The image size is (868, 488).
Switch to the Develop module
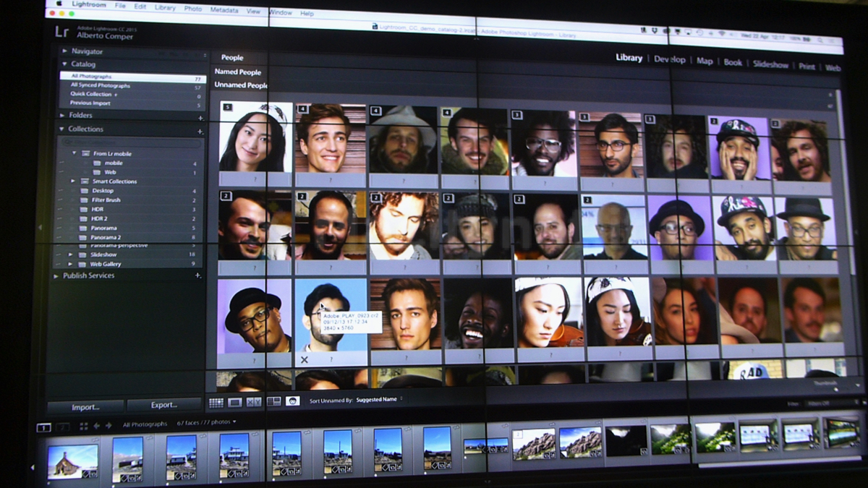click(x=670, y=59)
